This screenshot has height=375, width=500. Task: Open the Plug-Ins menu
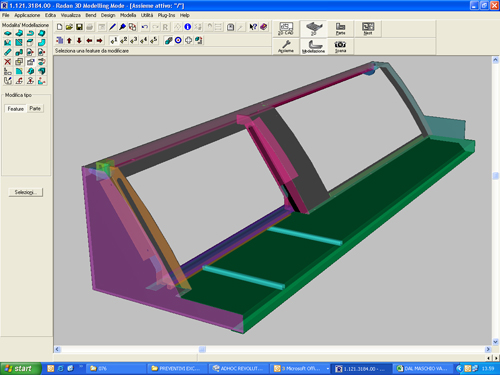click(166, 15)
